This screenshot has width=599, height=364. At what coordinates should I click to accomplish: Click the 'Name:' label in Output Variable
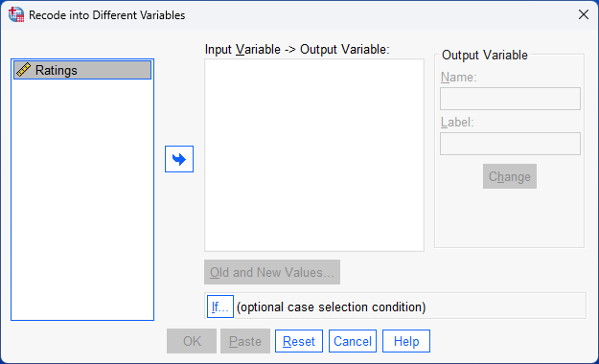tap(458, 78)
